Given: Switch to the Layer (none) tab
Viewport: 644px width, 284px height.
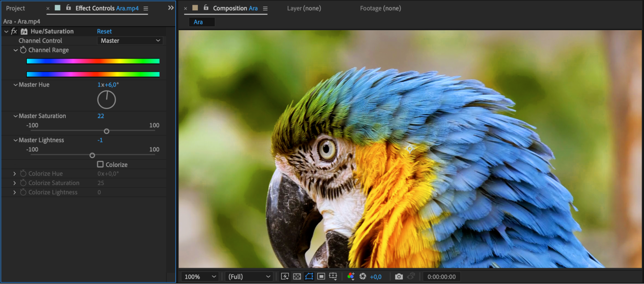Looking at the screenshot, I should pyautogui.click(x=304, y=8).
